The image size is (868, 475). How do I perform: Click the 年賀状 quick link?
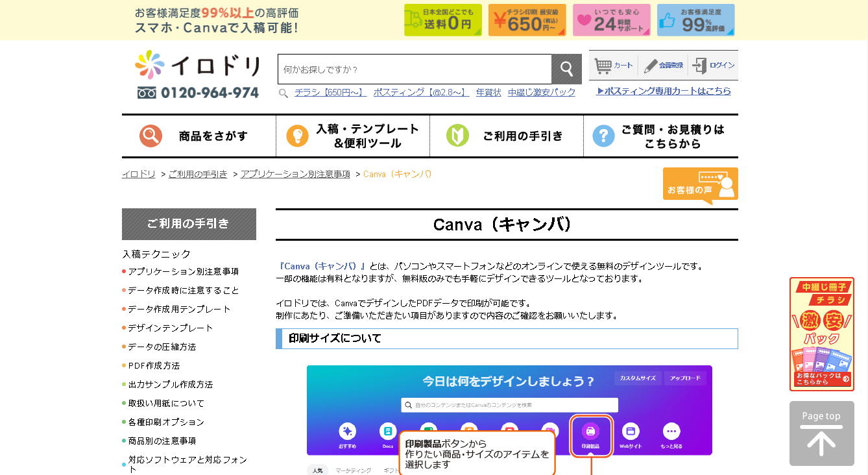(488, 93)
